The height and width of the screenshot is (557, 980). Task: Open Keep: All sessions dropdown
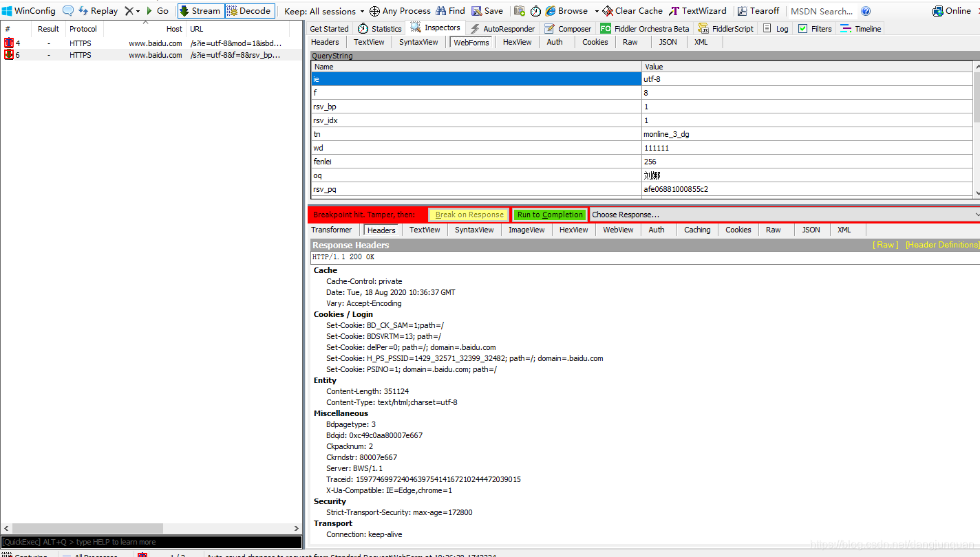click(324, 11)
